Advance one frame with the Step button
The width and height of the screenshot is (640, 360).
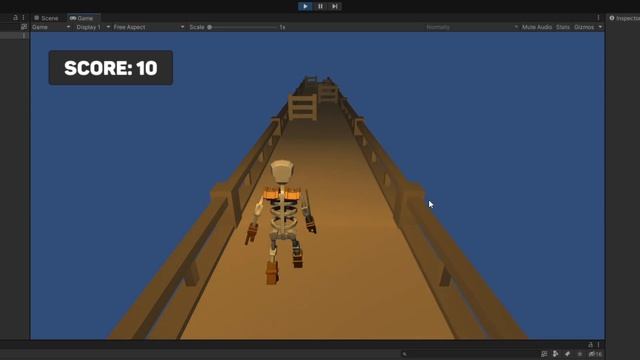[335, 6]
